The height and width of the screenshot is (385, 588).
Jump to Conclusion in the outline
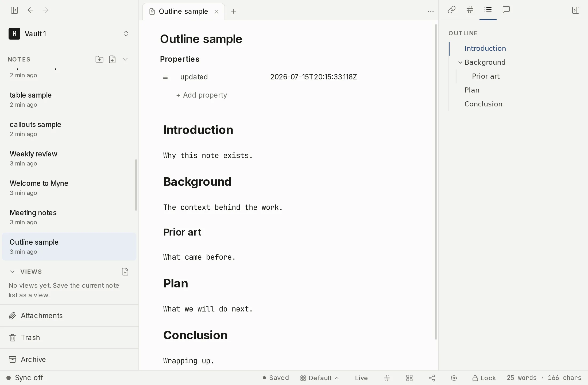click(483, 104)
